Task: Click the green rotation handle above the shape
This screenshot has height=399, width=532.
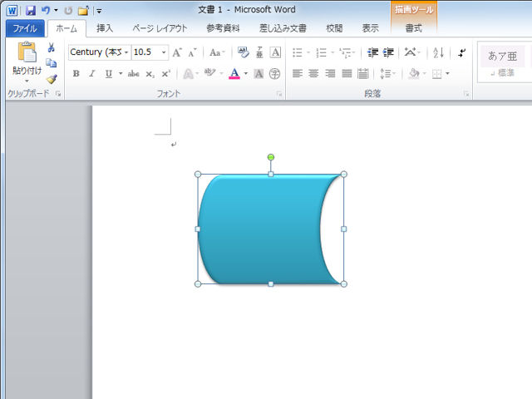Action: coord(271,156)
